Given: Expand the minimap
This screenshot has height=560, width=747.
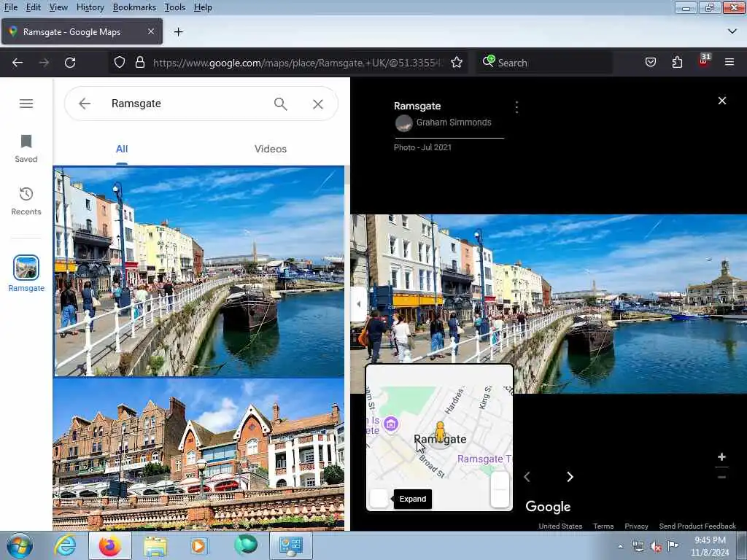Looking at the screenshot, I should [379, 499].
